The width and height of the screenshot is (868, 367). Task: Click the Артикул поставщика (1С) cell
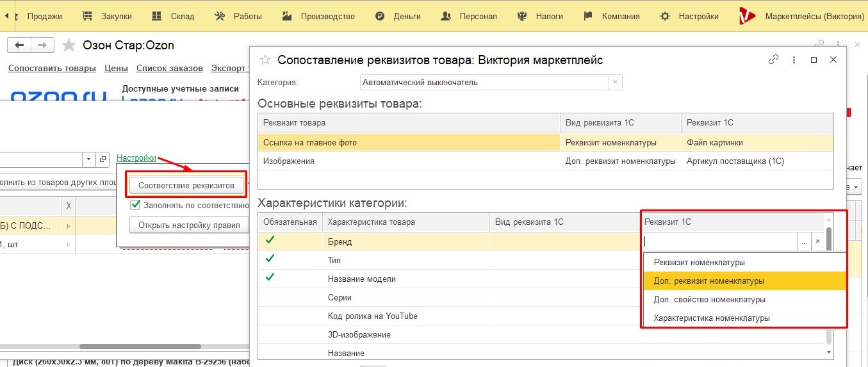(x=757, y=161)
